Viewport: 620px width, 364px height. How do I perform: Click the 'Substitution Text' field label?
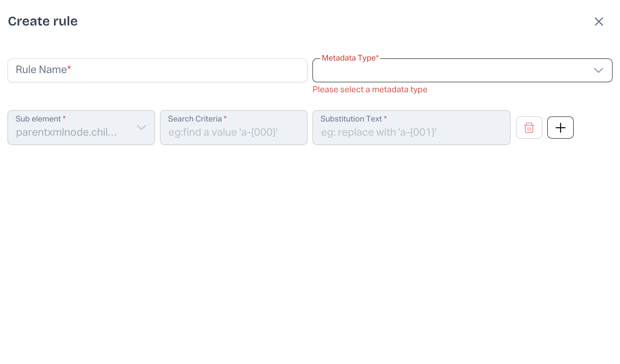point(351,119)
